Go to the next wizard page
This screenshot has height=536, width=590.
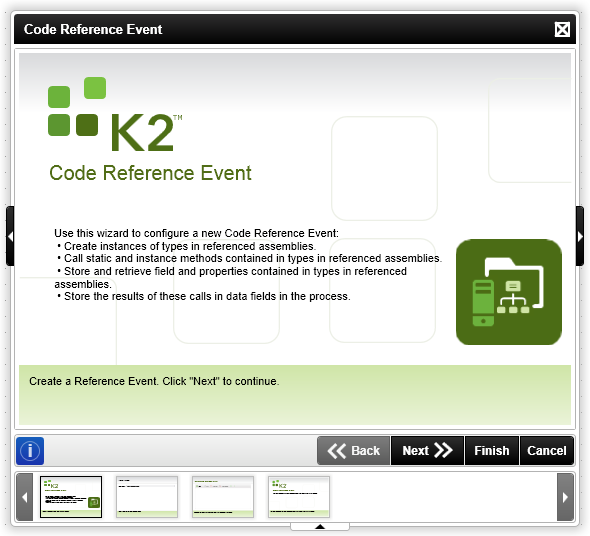427,451
